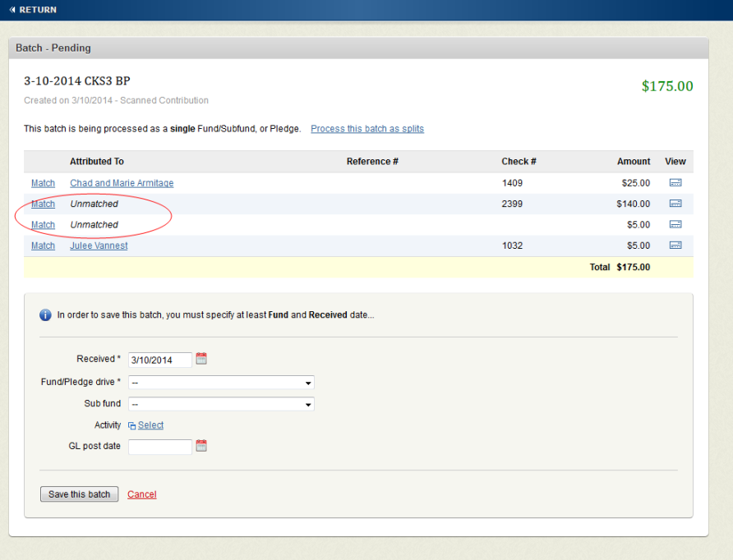Click Unmatched text in the check 2399 row
The width and height of the screenshot is (733, 560).
click(94, 204)
